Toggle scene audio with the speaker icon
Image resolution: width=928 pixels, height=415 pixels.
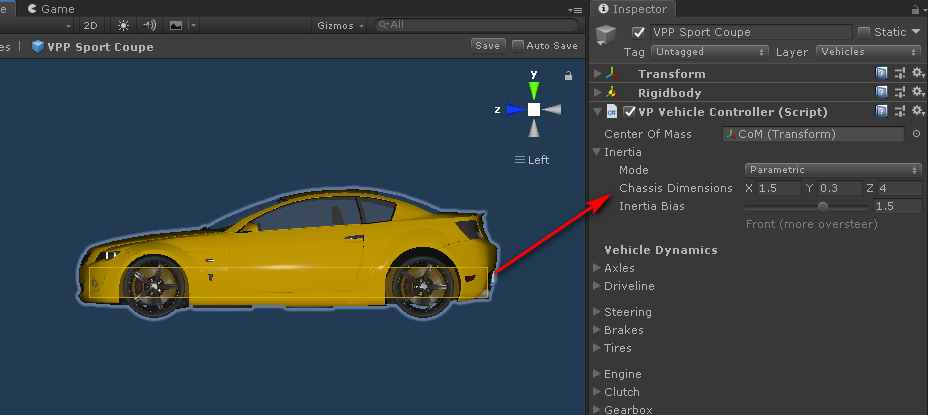(151, 25)
